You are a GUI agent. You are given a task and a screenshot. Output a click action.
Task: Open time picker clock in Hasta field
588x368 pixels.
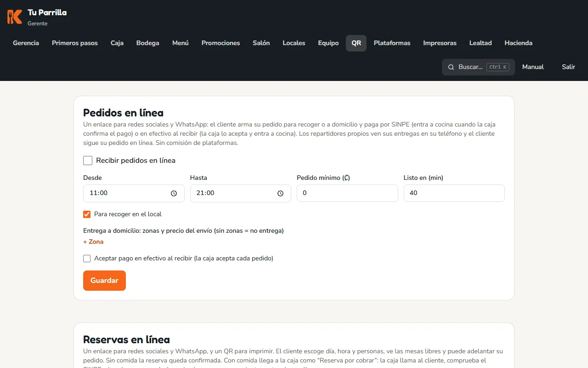coord(280,193)
